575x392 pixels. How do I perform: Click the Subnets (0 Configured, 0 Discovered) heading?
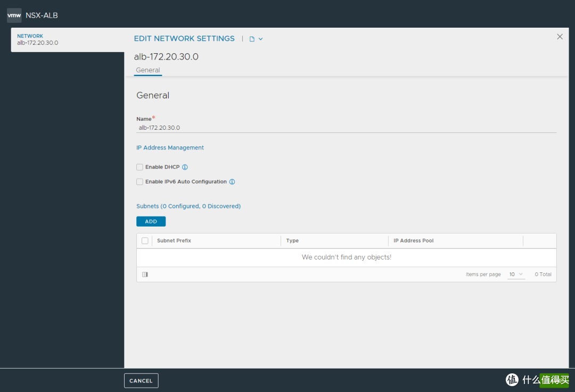pos(188,206)
